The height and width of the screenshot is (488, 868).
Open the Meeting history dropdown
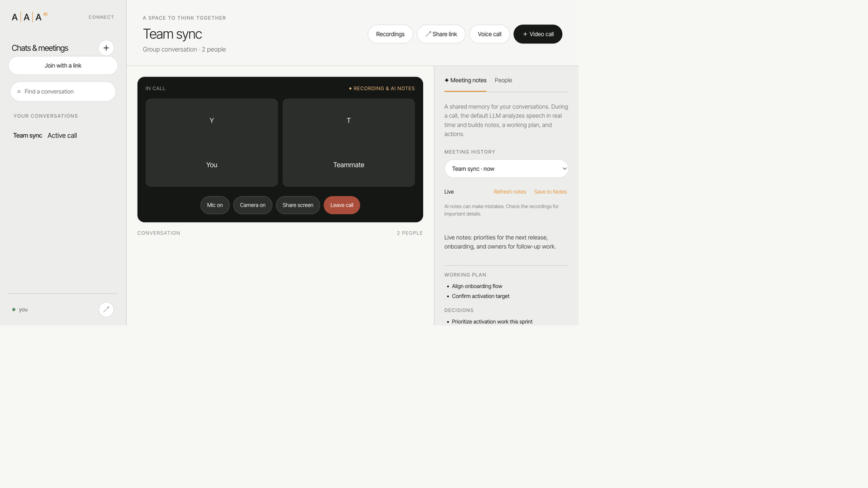click(507, 169)
